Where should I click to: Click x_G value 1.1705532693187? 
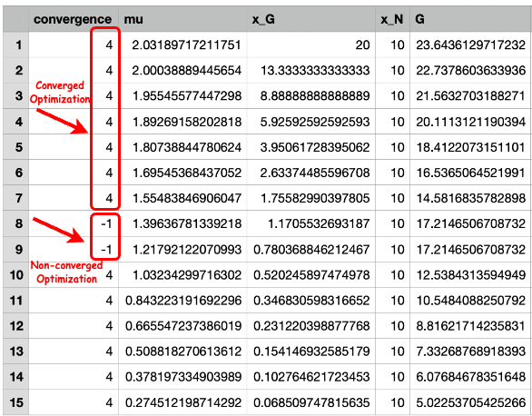(x=319, y=223)
